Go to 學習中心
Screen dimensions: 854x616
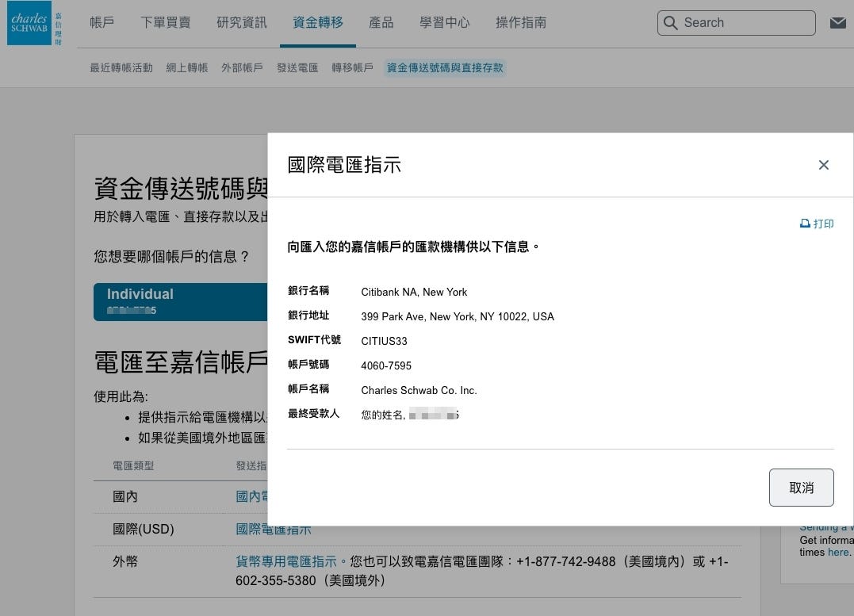point(444,23)
